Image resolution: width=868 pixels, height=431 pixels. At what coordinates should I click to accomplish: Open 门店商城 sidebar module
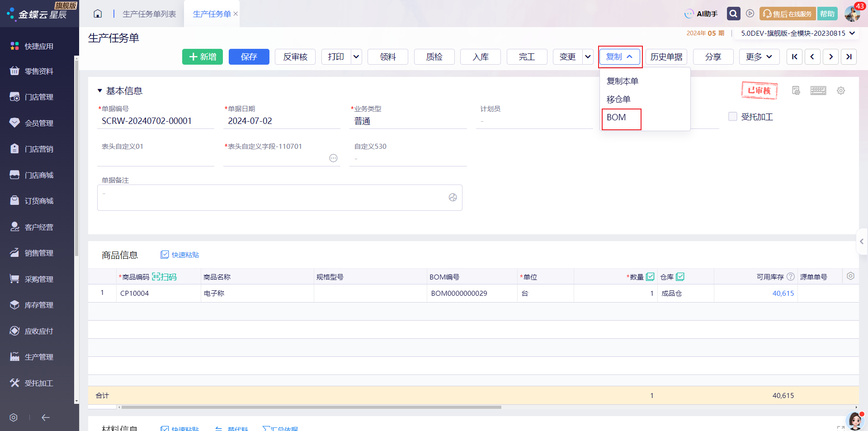coord(32,175)
